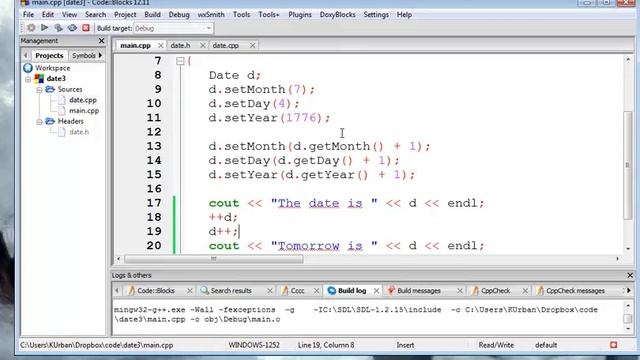
Task: Close the Logs & others panel
Action: tap(630, 276)
